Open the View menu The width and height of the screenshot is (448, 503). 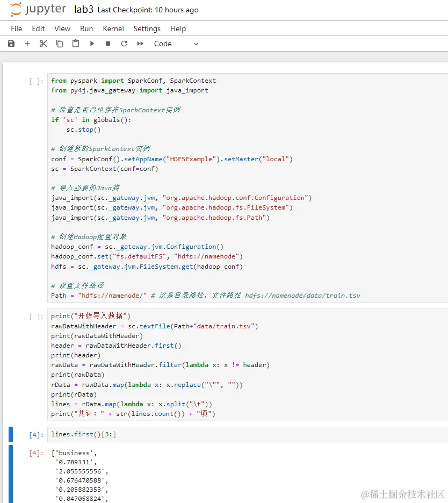(62, 28)
